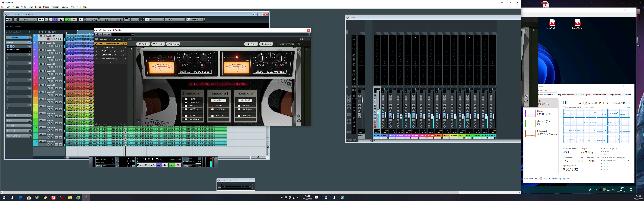The image size is (644, 201).
Task: Enable DYNAMICS checkbox in Deck 1
Action: pos(186,119)
